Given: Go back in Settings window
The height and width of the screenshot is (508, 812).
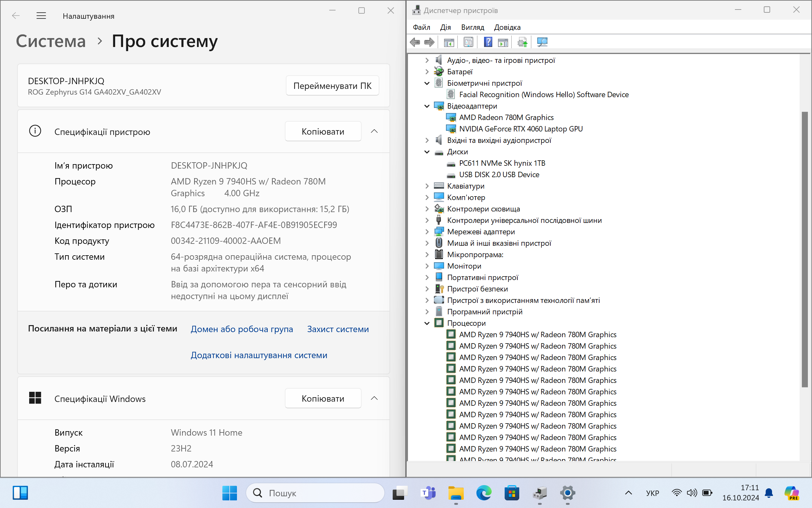Looking at the screenshot, I should [x=16, y=16].
